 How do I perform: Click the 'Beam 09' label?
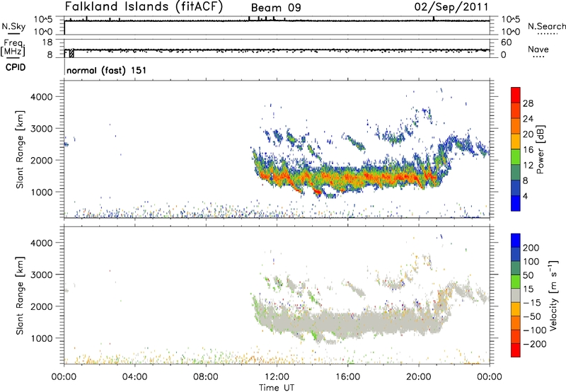276,8
